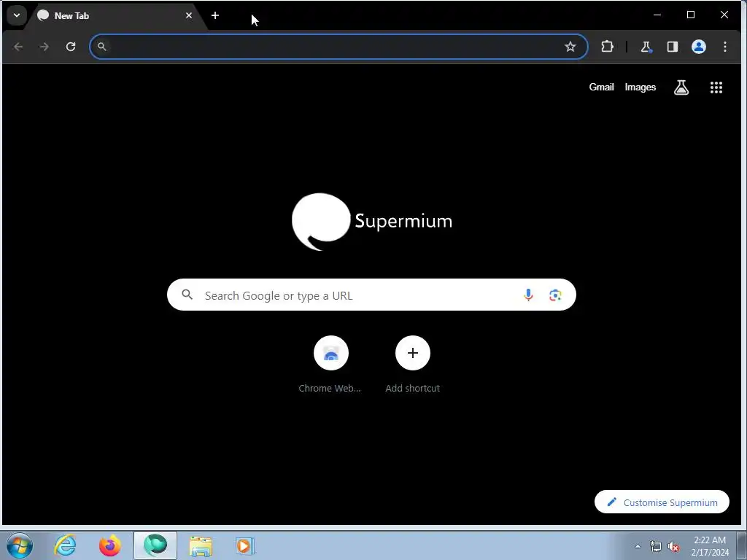747x560 pixels.
Task: Maximize the Supermium window
Action: coord(691,15)
